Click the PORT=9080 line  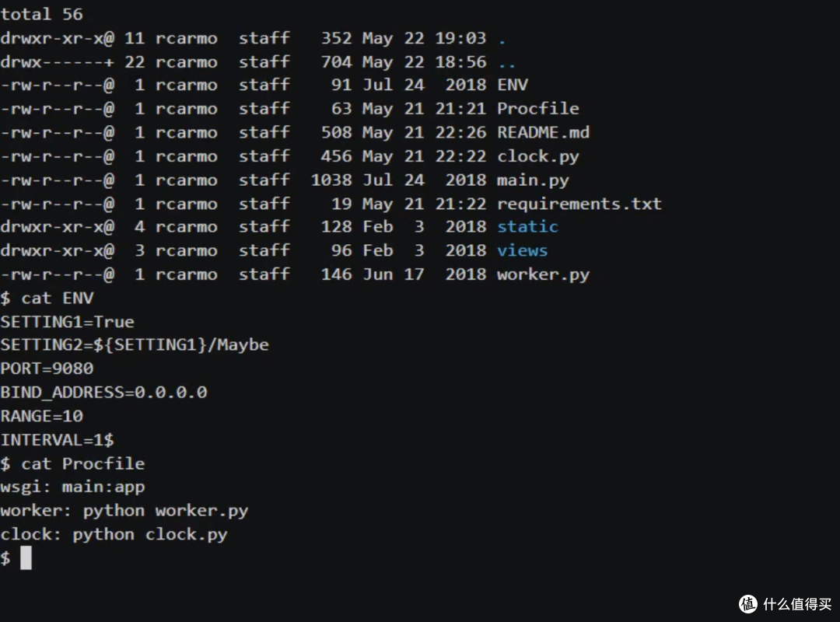coord(47,369)
